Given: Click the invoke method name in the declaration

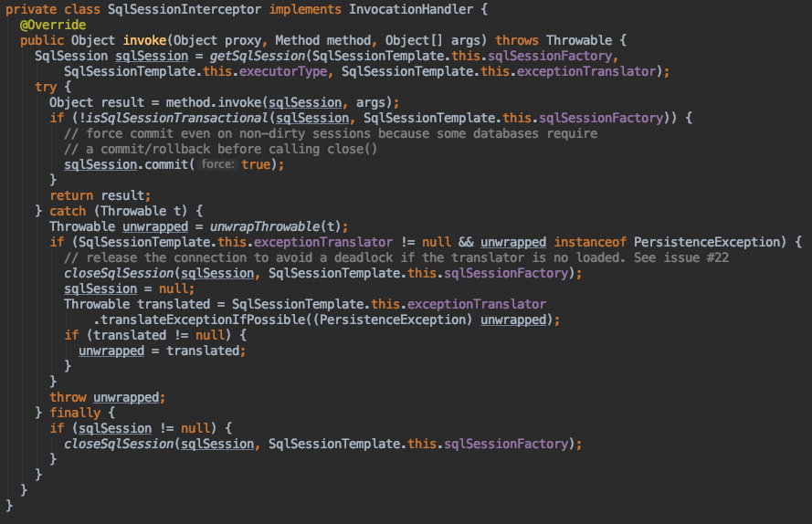Looking at the screenshot, I should [x=144, y=40].
